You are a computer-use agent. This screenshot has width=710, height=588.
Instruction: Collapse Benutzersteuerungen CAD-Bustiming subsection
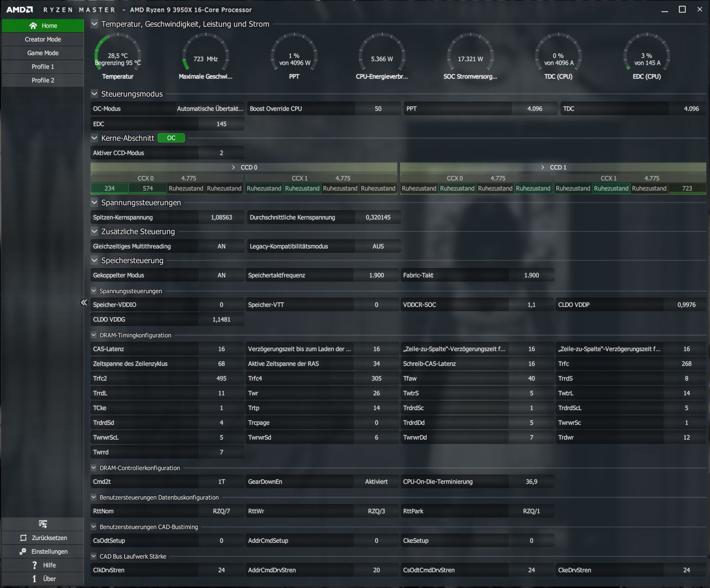click(94, 527)
